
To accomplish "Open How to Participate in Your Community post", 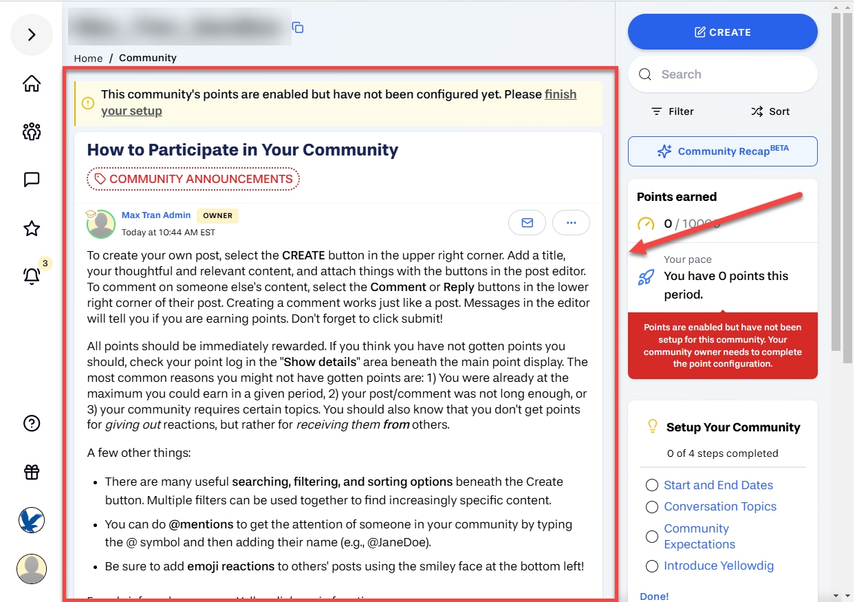I will point(243,150).
